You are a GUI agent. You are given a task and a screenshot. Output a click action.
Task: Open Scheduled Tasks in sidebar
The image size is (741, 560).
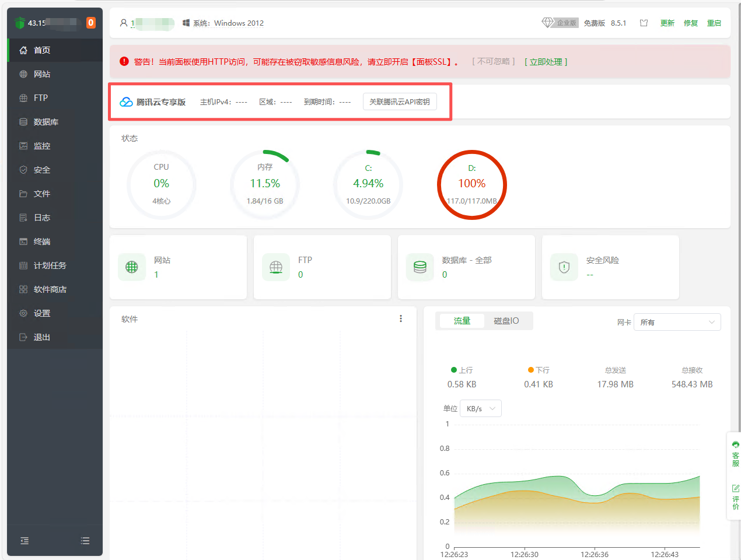[50, 265]
